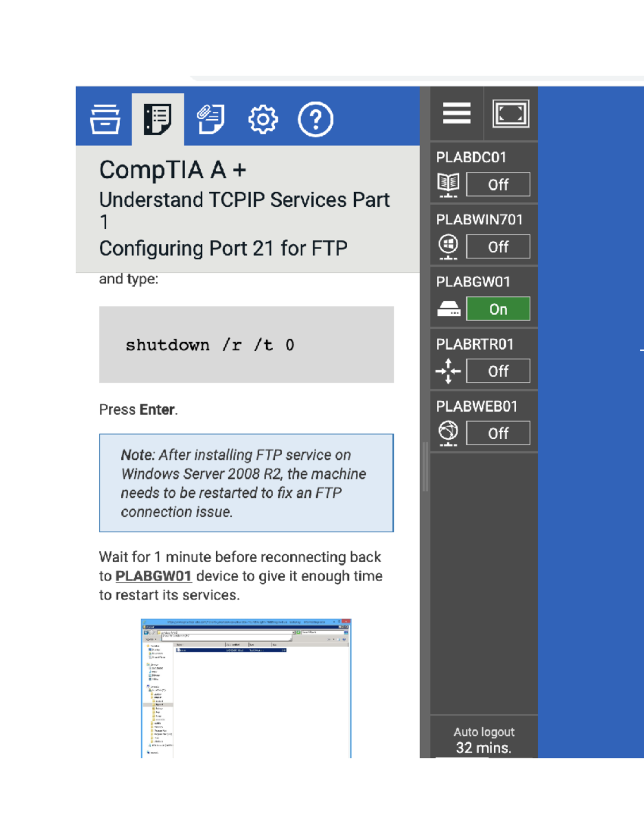Open the settings gear icon

[262, 119]
